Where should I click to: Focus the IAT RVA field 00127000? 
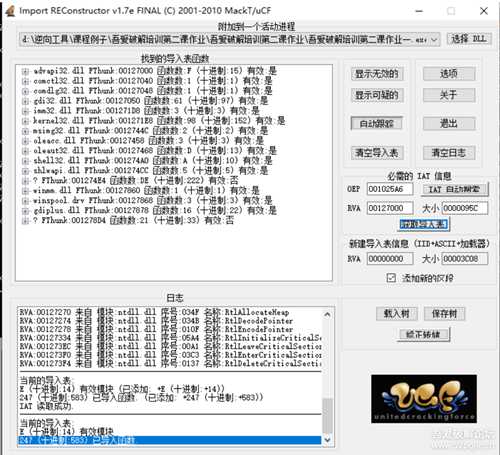(x=390, y=208)
